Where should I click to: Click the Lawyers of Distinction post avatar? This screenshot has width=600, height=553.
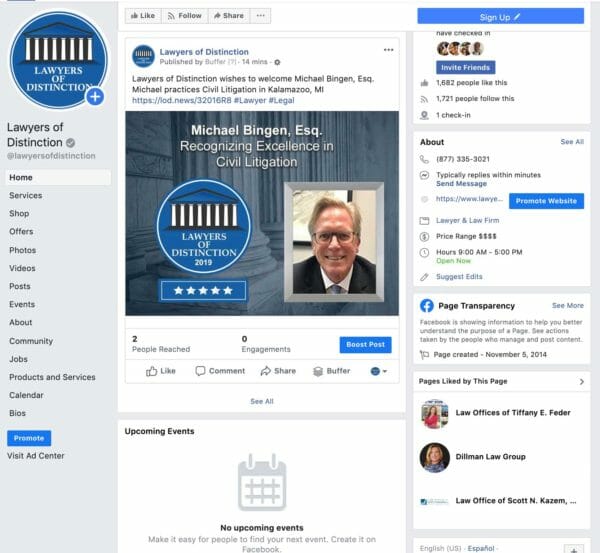[x=143, y=56]
